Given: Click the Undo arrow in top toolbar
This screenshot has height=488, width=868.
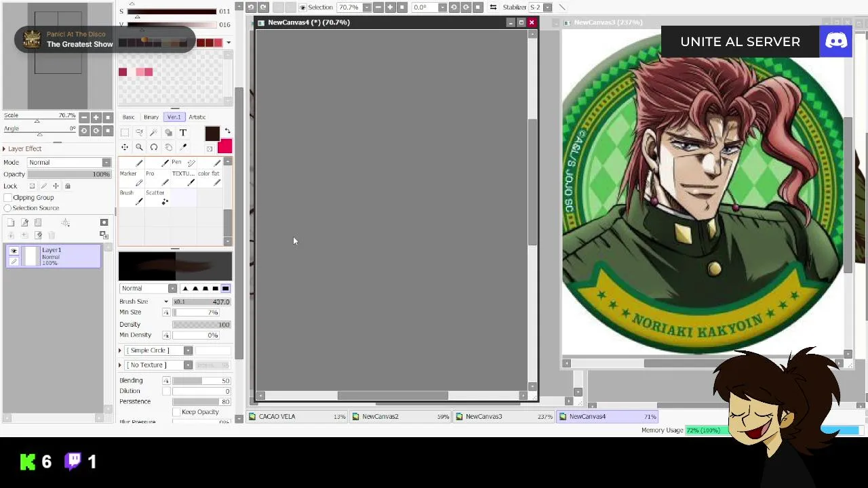Looking at the screenshot, I should [x=250, y=7].
